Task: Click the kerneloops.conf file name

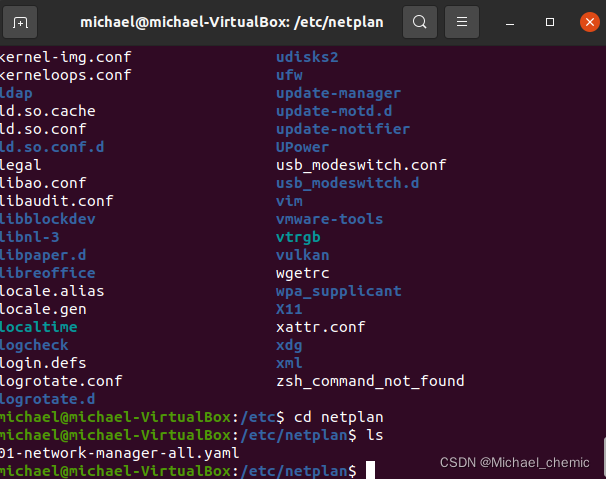Action: point(65,75)
